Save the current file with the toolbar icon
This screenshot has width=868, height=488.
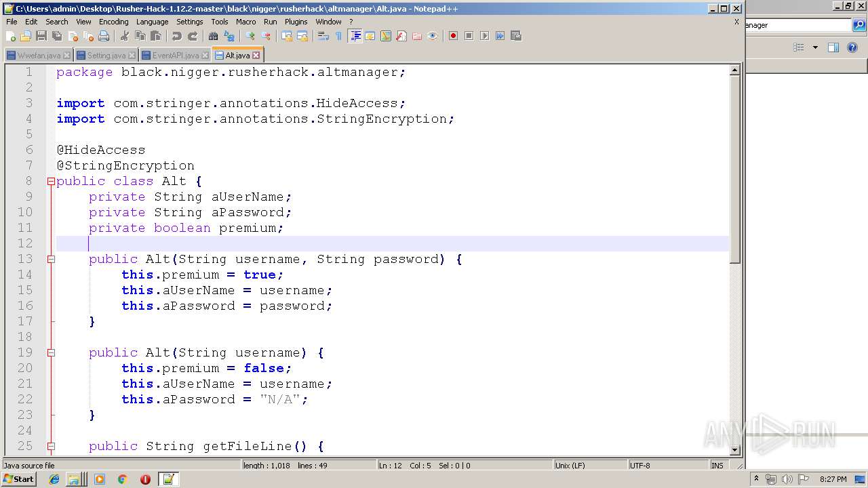pos(41,36)
